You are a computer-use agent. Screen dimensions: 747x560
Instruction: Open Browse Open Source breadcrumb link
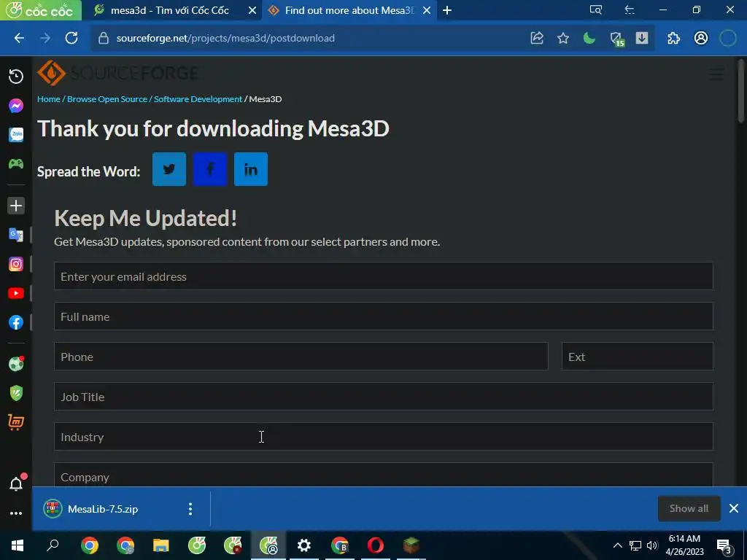point(107,99)
